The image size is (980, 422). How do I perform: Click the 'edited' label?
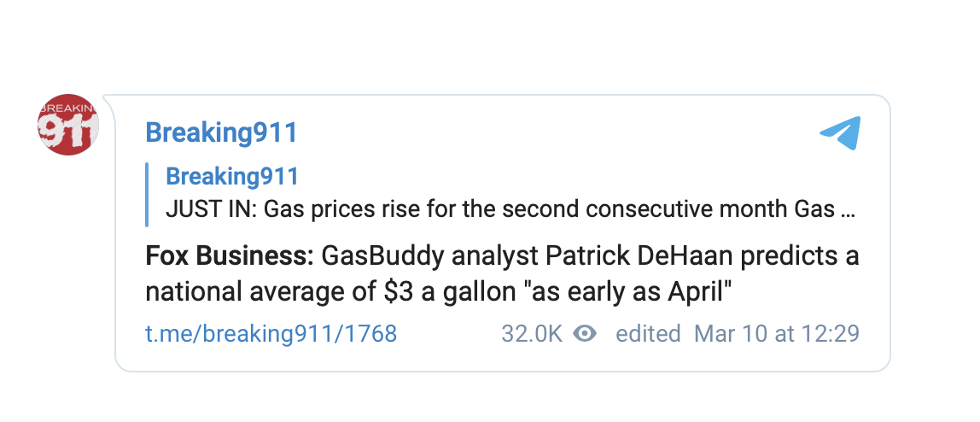648,333
